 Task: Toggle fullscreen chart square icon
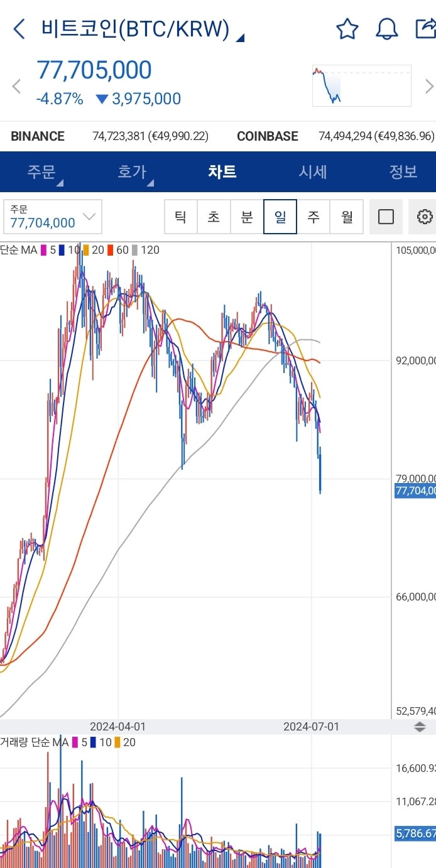[386, 217]
